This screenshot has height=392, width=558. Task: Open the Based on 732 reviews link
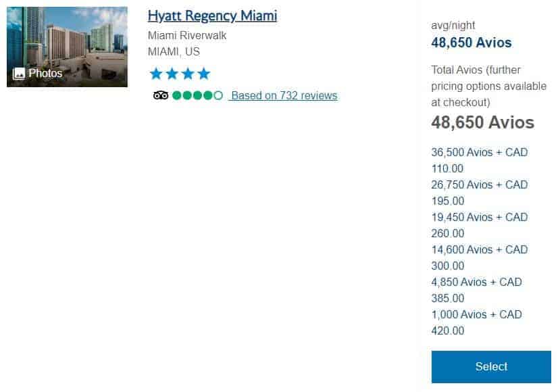(283, 95)
